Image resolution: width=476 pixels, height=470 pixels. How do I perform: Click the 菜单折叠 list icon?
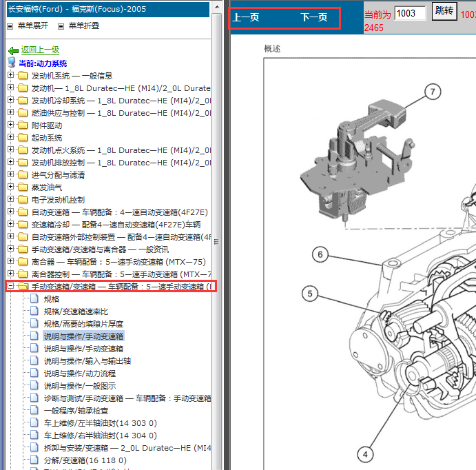[x=61, y=26]
